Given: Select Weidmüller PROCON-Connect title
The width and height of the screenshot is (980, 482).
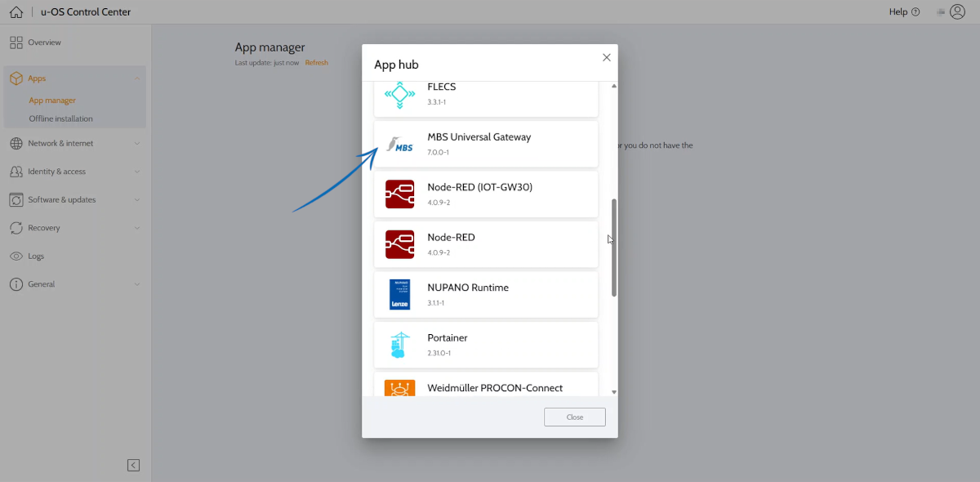Looking at the screenshot, I should pos(495,388).
